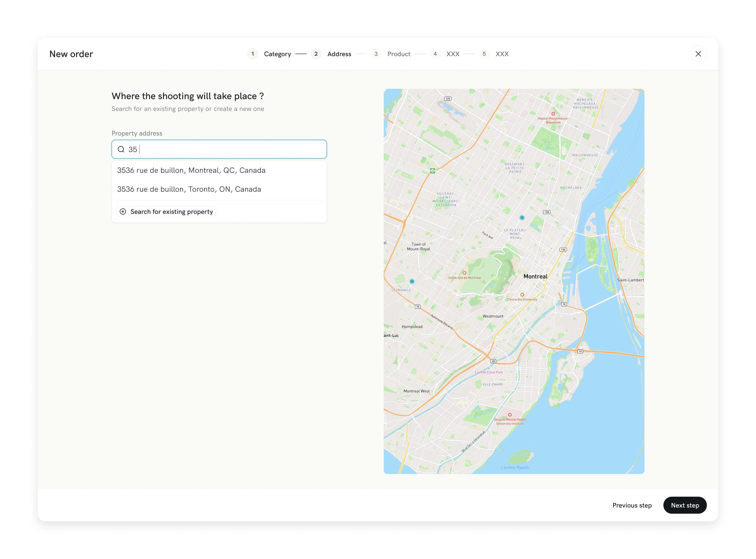The height and width of the screenshot is (559, 756).
Task: Click the plus icon beside Search for existing property
Action: click(123, 212)
